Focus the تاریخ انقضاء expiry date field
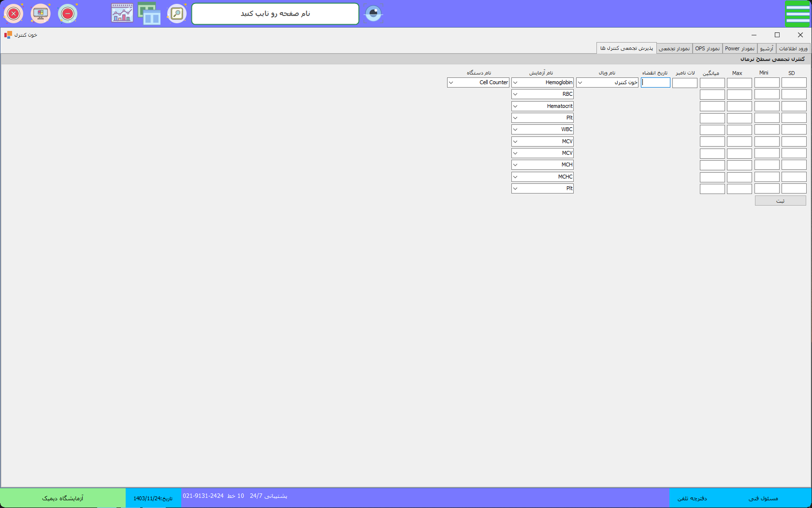Screen dimensions: 812x508 [655, 83]
